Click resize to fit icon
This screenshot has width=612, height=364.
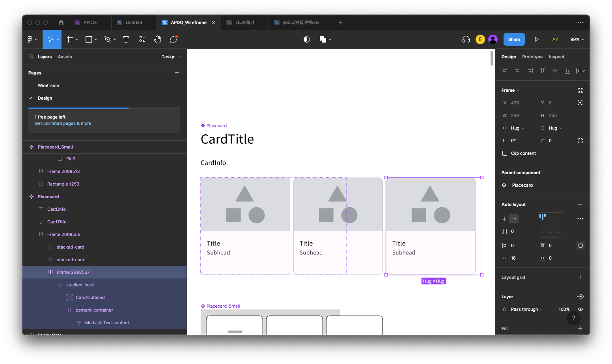(x=580, y=90)
